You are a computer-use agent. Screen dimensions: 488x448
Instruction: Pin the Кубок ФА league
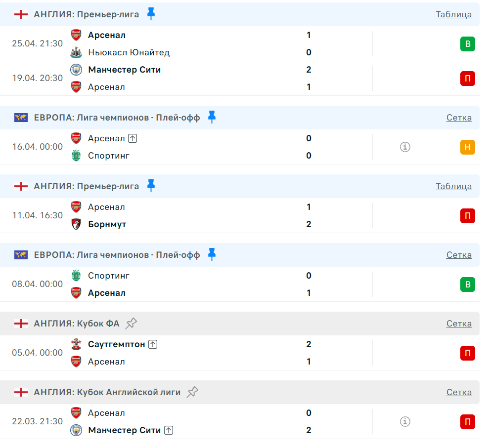point(131,324)
